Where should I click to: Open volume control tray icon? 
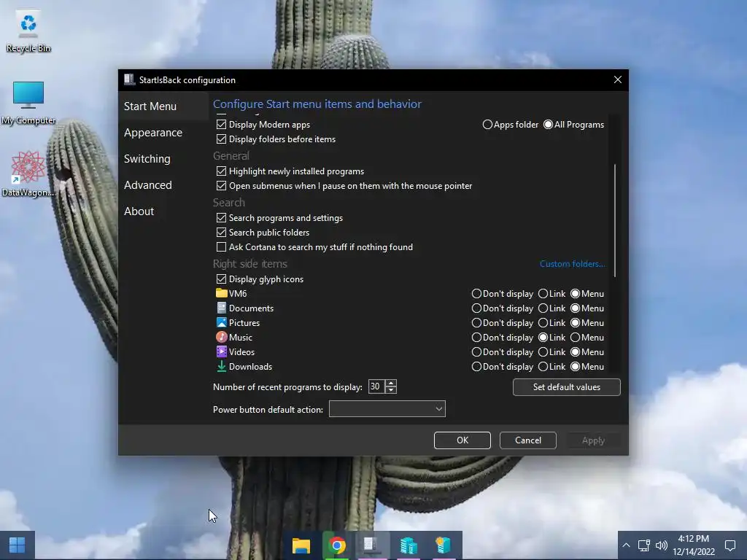(x=661, y=545)
